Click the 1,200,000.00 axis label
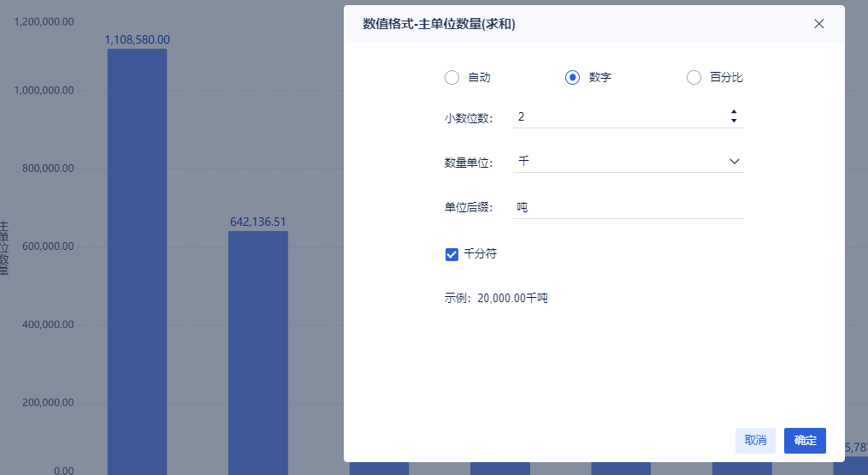Screen dimensions: 868x475 tap(44, 22)
